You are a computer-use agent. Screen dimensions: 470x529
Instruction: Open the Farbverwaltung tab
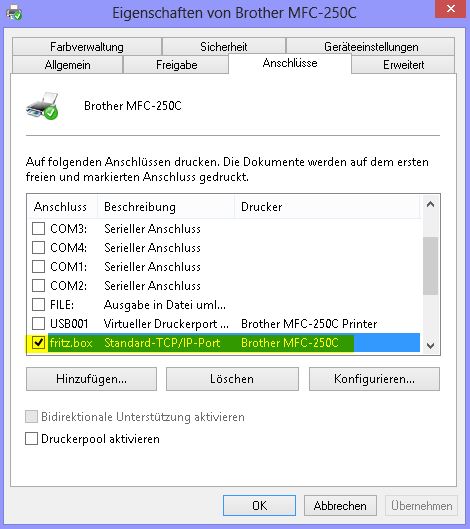pyautogui.click(x=87, y=47)
